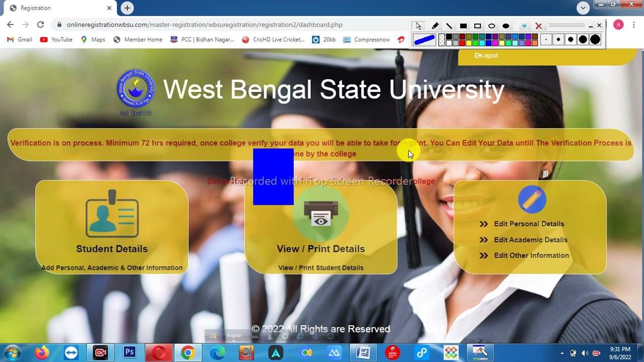
Task: Pick the bright red color swatch
Action: 462,43
